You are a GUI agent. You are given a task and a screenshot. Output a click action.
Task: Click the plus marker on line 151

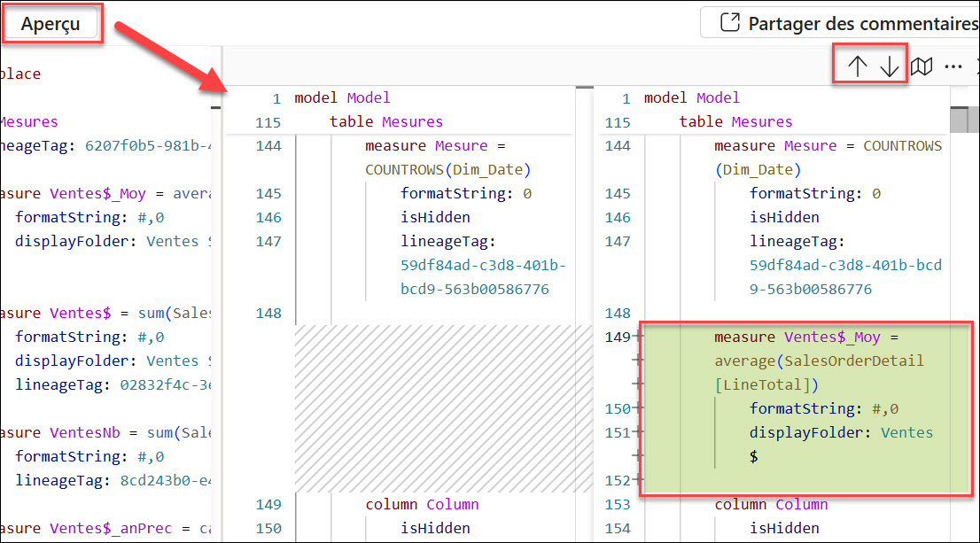pos(637,433)
